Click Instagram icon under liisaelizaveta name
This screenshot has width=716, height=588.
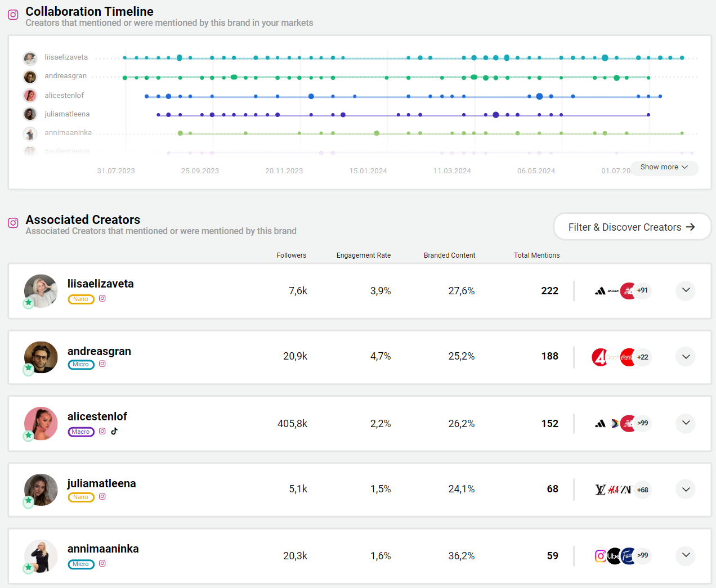point(102,298)
